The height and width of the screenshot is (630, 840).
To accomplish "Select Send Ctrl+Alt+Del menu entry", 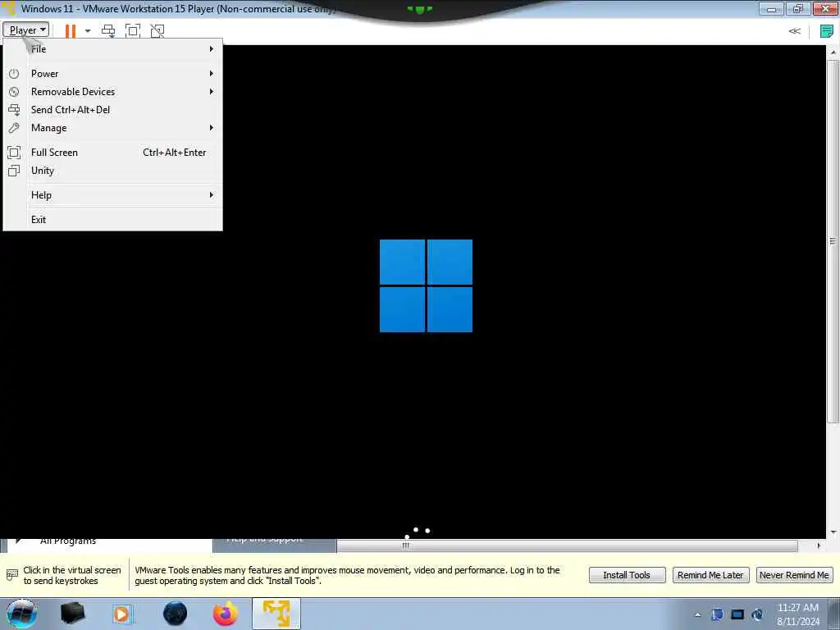I will (x=112, y=110).
